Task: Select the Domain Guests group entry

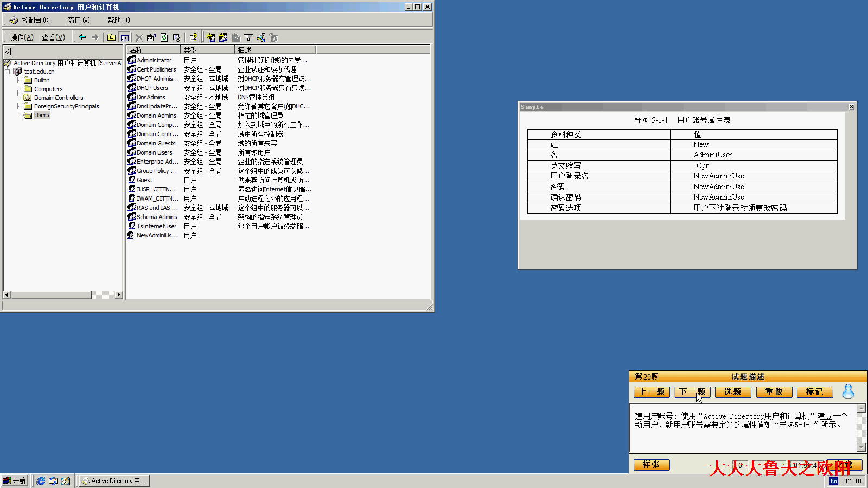Action: coord(156,143)
